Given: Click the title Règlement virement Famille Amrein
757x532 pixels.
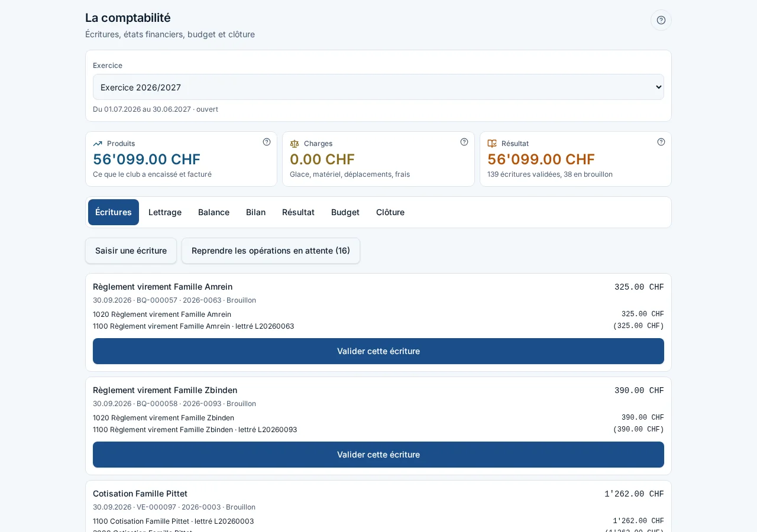Looking at the screenshot, I should pyautogui.click(x=163, y=287).
